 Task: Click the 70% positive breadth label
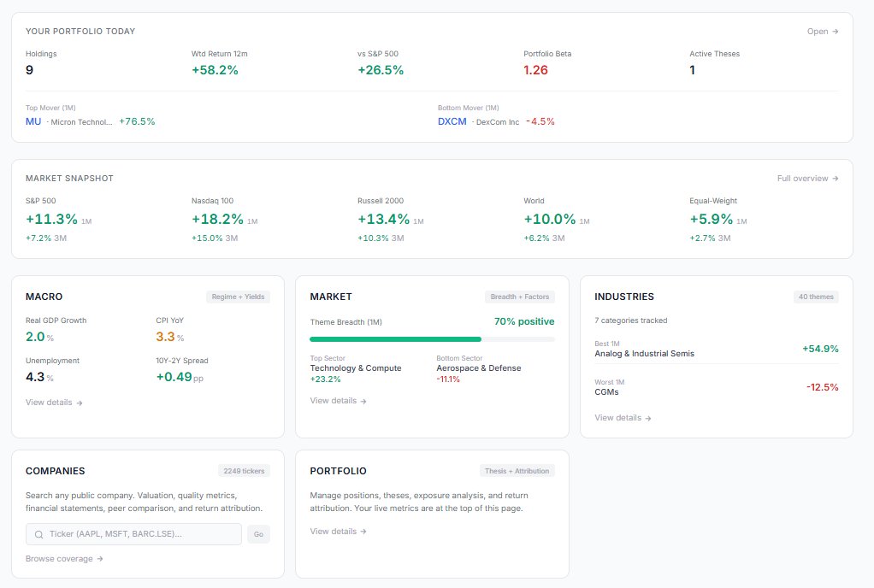pos(524,321)
